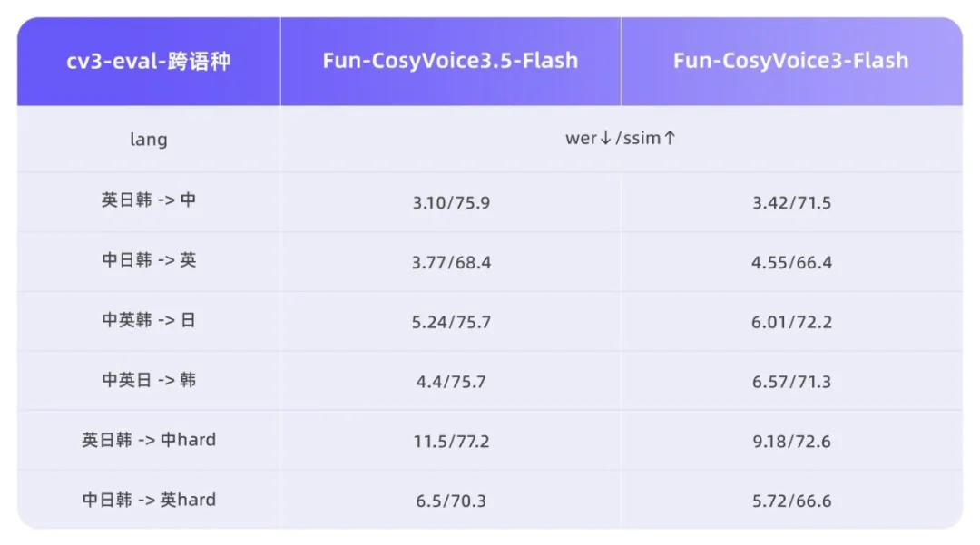Click the lang row label
Screen dimensions: 980x545
[149, 140]
